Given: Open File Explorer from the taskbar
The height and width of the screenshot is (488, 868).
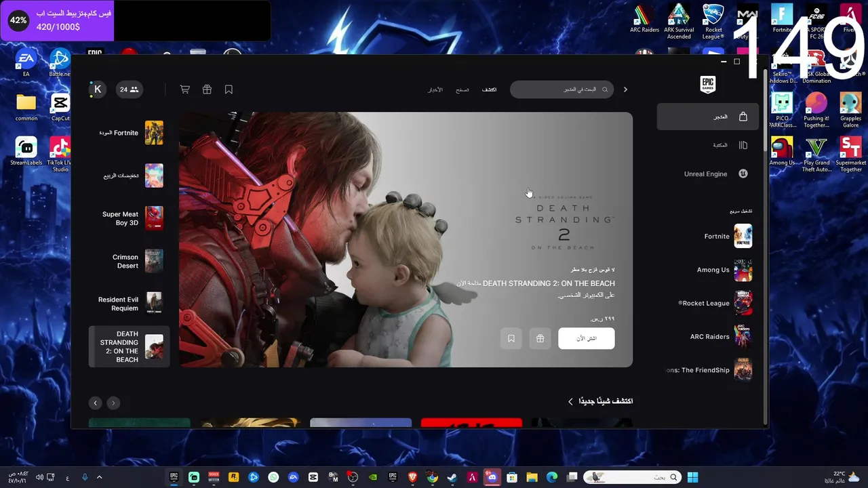Looking at the screenshot, I should (532, 477).
